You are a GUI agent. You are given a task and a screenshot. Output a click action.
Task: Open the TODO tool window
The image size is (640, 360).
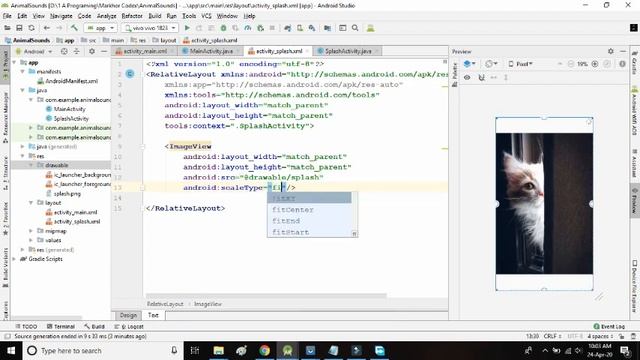[26, 327]
